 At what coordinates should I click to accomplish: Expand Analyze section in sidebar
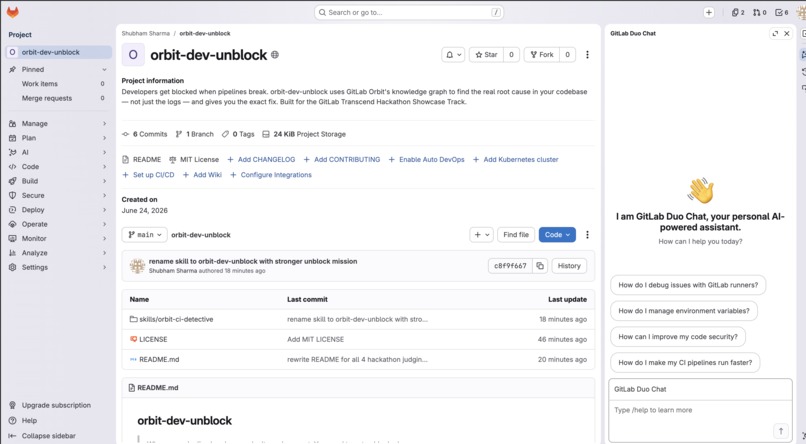(x=58, y=253)
